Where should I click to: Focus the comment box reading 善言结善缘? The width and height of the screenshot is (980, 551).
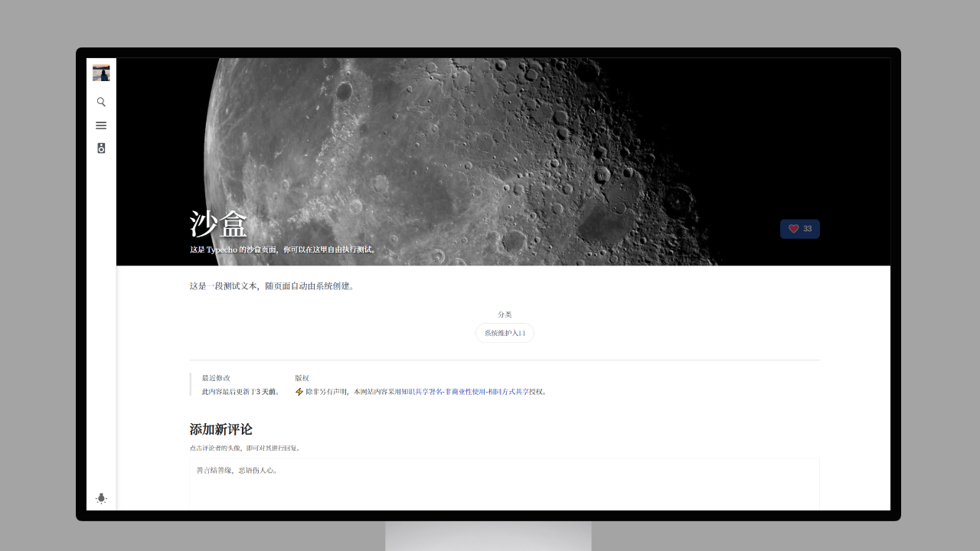(505, 484)
